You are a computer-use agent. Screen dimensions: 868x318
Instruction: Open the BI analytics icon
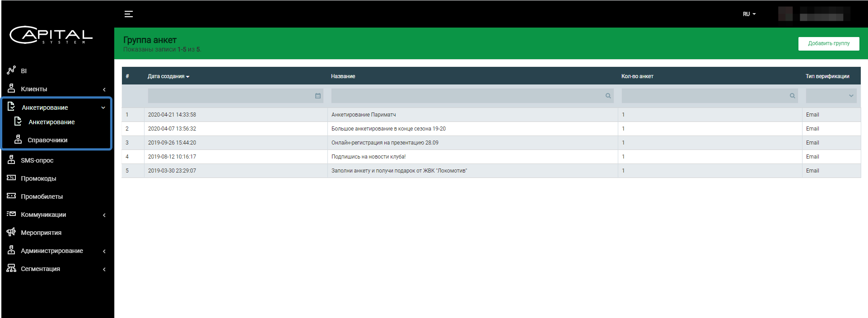[11, 70]
